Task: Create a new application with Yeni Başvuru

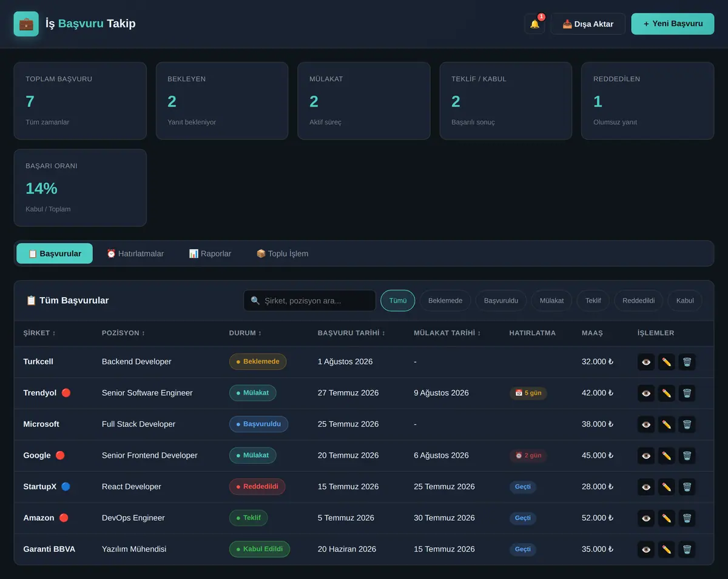Action: tap(673, 24)
